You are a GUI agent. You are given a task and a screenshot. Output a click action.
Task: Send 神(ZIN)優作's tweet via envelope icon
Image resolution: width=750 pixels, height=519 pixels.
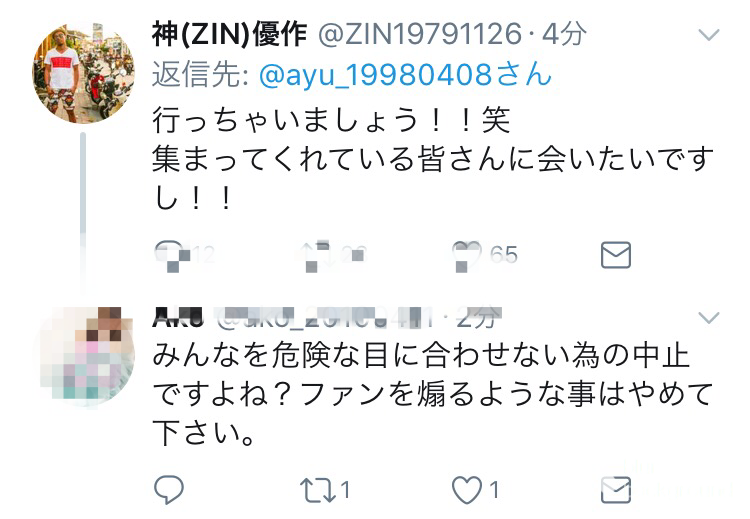pos(616,254)
